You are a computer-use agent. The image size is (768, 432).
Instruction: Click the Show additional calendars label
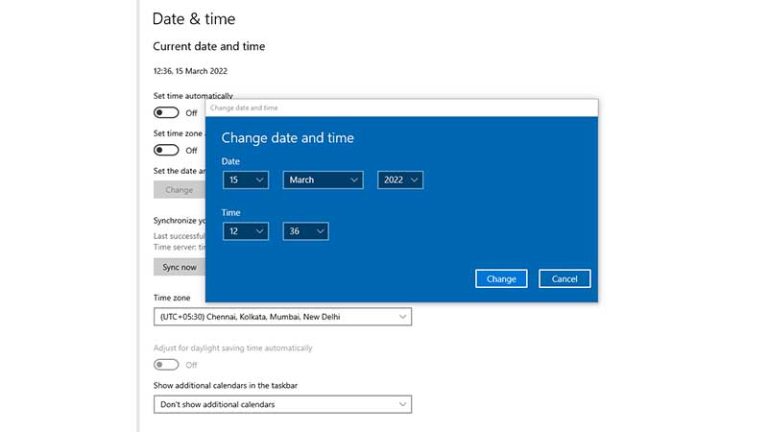(x=225, y=385)
